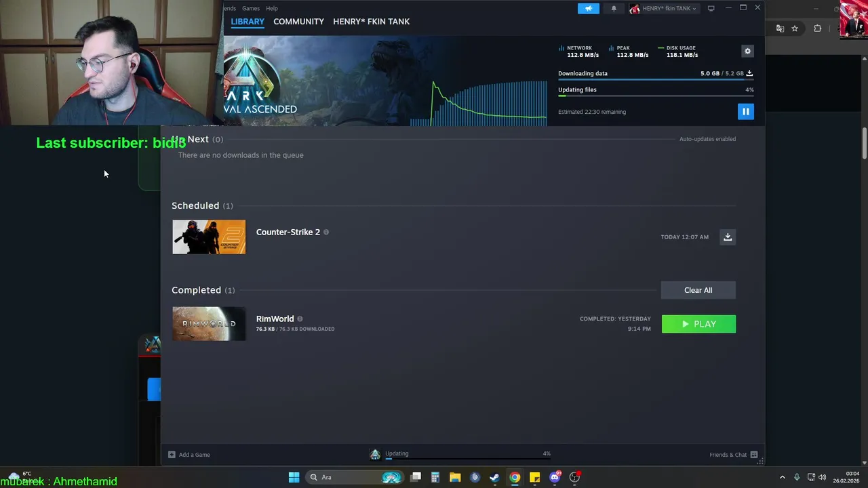Open OBS Studio from taskbar
Image resolution: width=868 pixels, height=488 pixels.
point(574,477)
